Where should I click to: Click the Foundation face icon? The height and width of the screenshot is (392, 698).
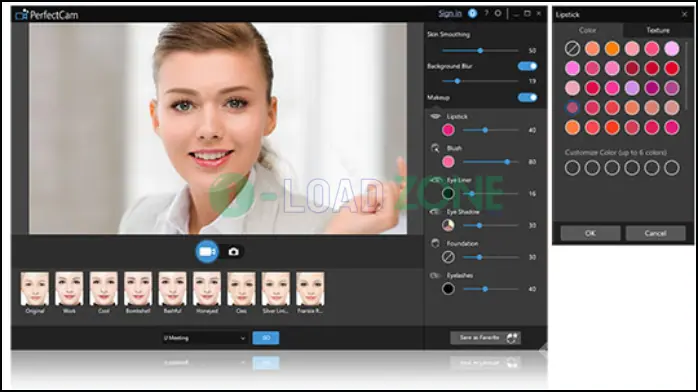(435, 243)
